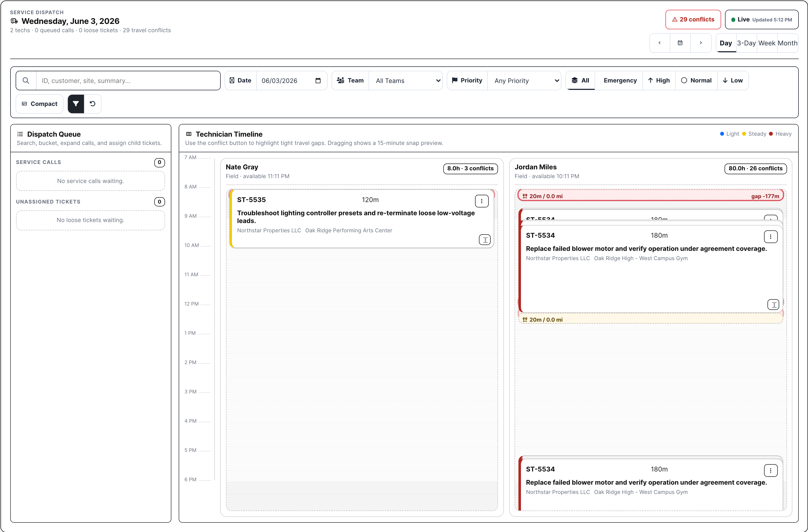Click the Jordan Miles technician name
The image size is (808, 532).
[535, 167]
